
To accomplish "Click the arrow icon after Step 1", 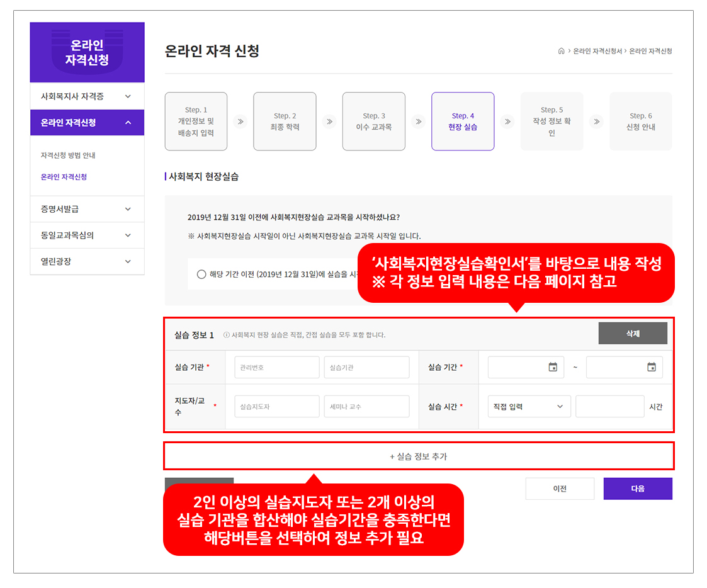I will (x=240, y=122).
